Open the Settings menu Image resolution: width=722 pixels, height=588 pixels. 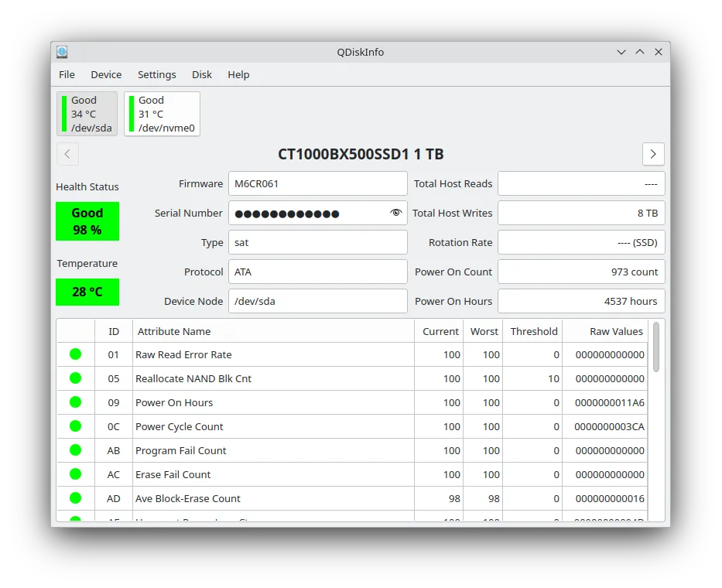[x=156, y=74]
